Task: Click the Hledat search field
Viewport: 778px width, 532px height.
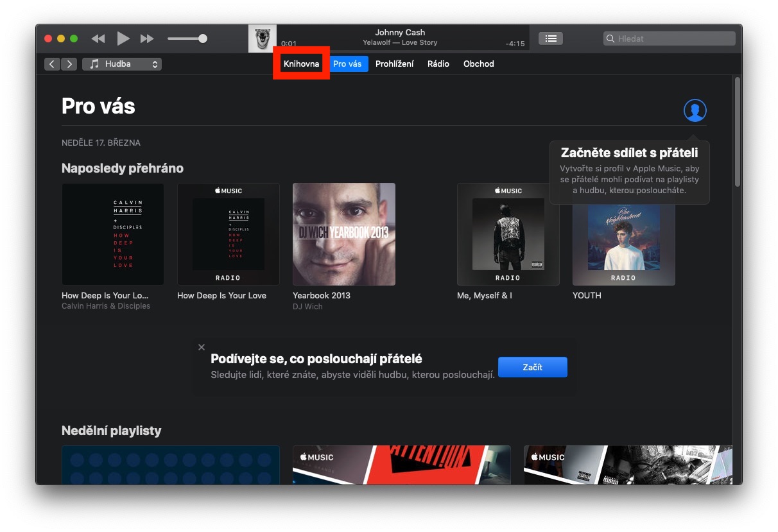Action: pos(670,39)
